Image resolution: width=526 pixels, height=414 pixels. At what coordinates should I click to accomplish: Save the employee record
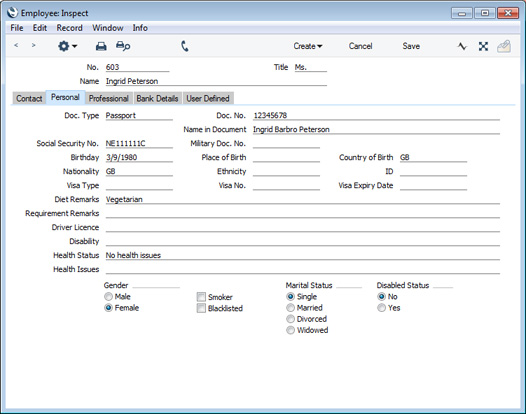(x=411, y=46)
